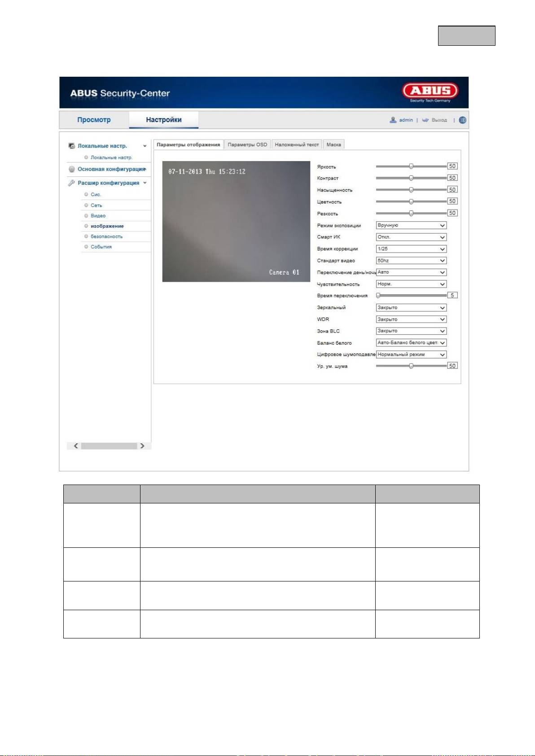Open the WDR dropdown

[411, 319]
